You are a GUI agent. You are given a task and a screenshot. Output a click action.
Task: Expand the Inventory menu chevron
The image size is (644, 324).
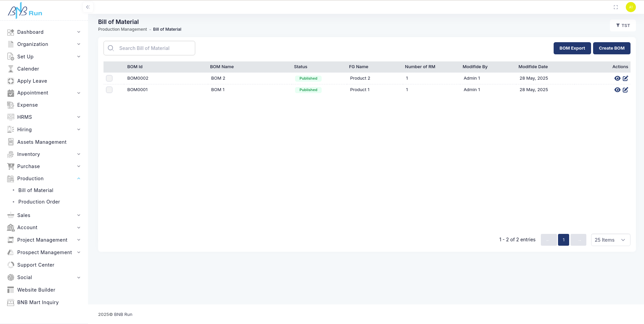point(79,154)
